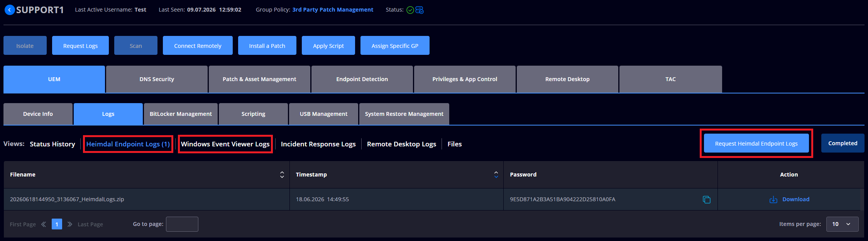Click the Last Seen date 09.07.2026
This screenshot has width=868, height=241.
click(x=201, y=10)
